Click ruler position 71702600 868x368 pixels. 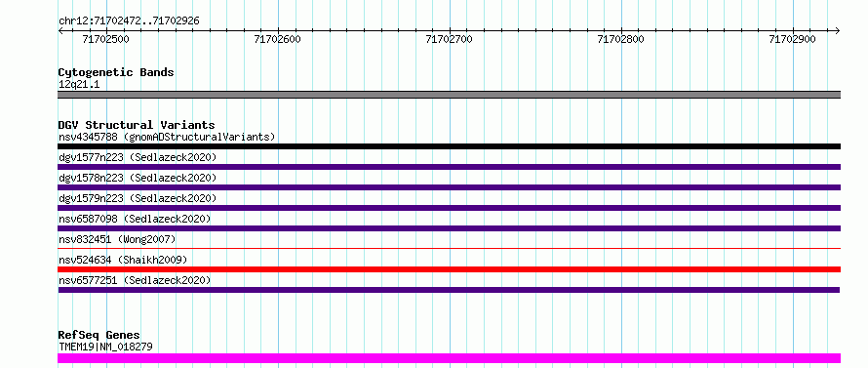tap(277, 39)
